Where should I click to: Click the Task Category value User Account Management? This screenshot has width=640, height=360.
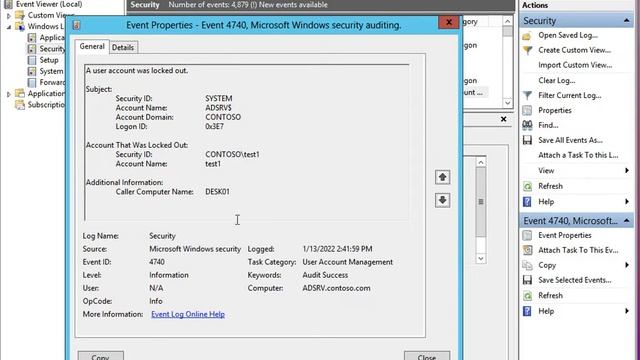coord(347,262)
